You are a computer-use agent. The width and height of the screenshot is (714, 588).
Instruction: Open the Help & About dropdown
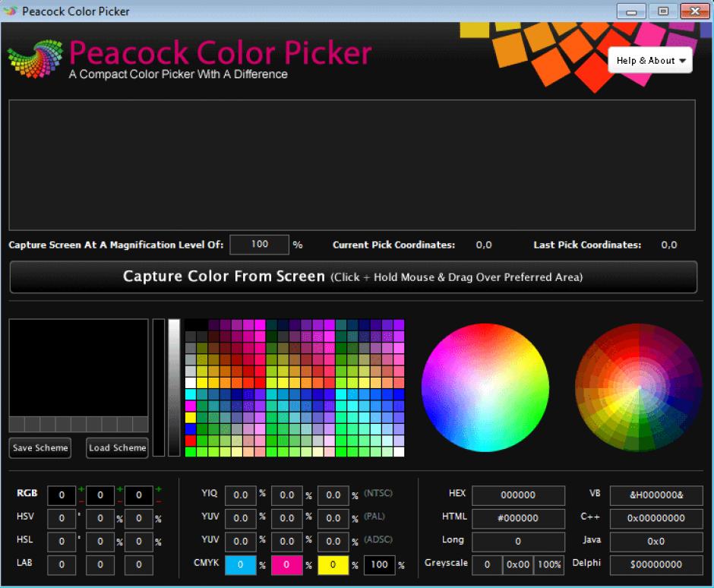coord(649,60)
